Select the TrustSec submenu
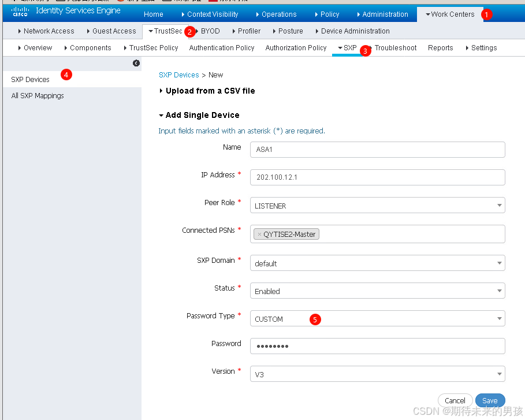525x420 pixels. click(165, 31)
